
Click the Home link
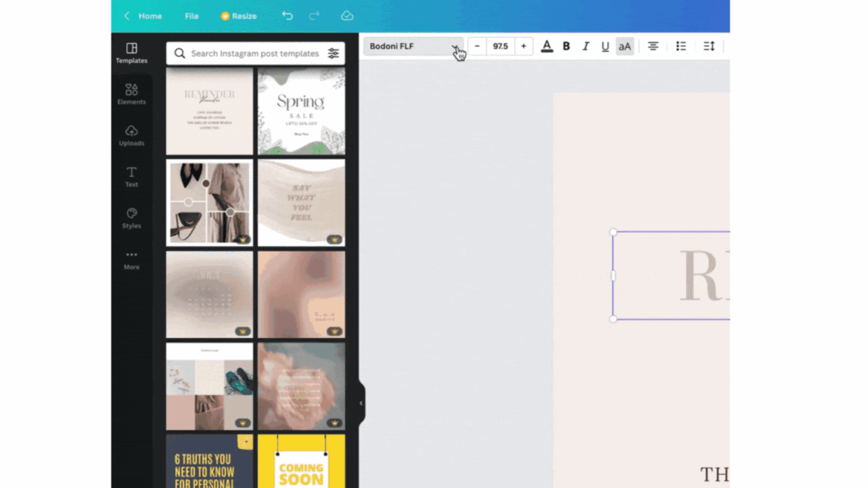tap(150, 16)
